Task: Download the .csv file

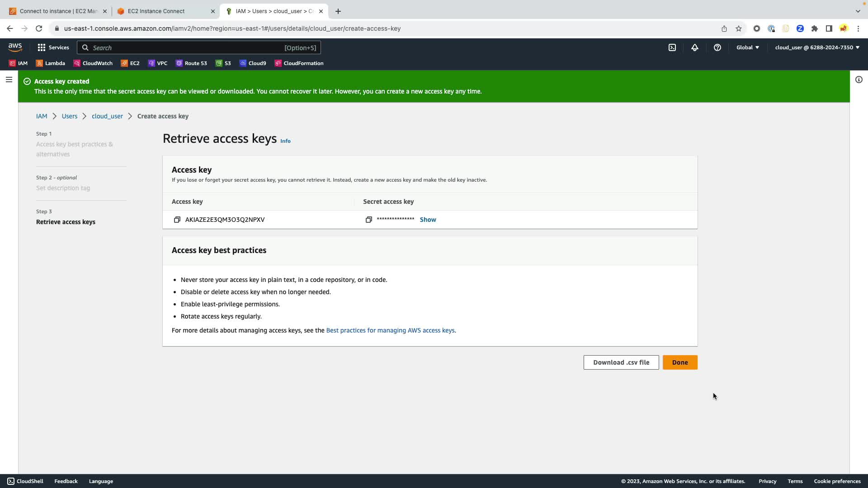Action: 621,362
